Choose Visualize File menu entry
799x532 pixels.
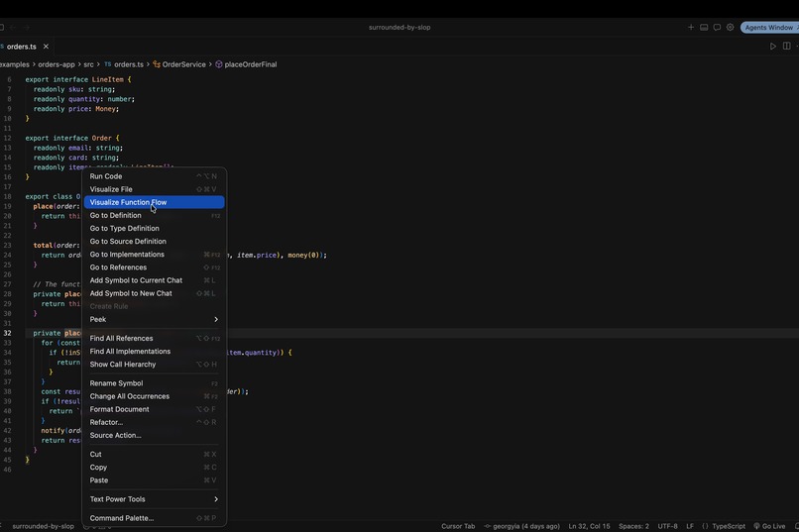pos(154,189)
